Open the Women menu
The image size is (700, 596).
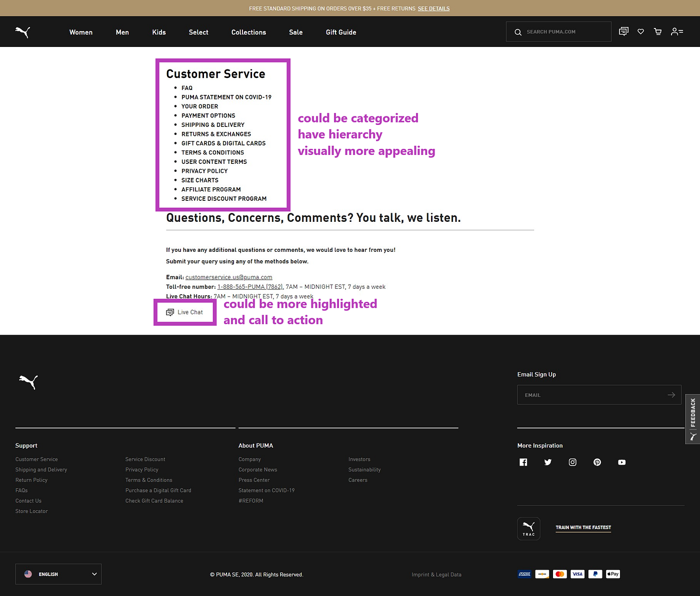click(81, 32)
